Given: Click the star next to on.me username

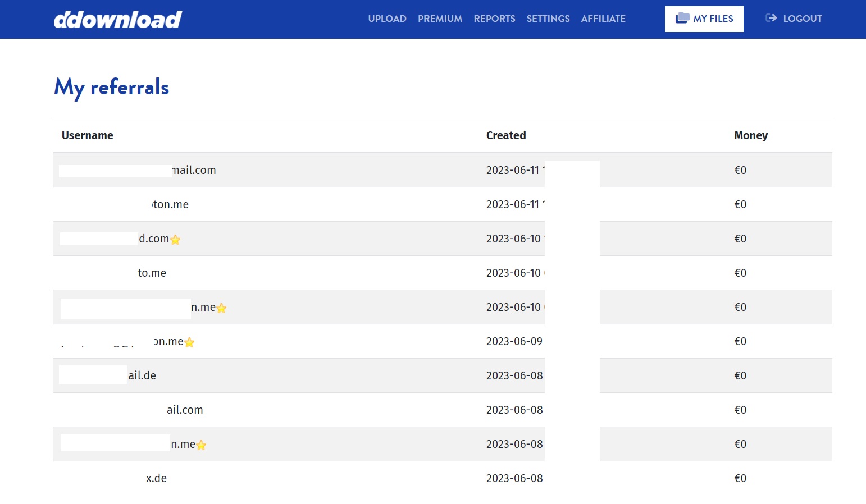Looking at the screenshot, I should click(x=189, y=342).
